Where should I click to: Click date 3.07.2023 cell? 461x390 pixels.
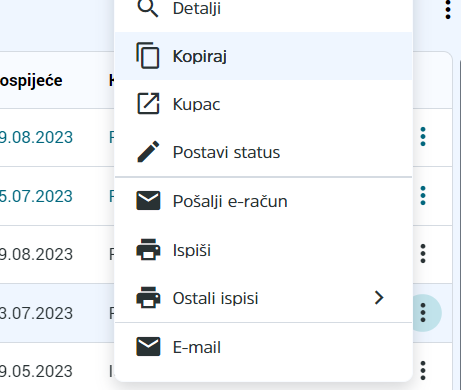[36, 313]
